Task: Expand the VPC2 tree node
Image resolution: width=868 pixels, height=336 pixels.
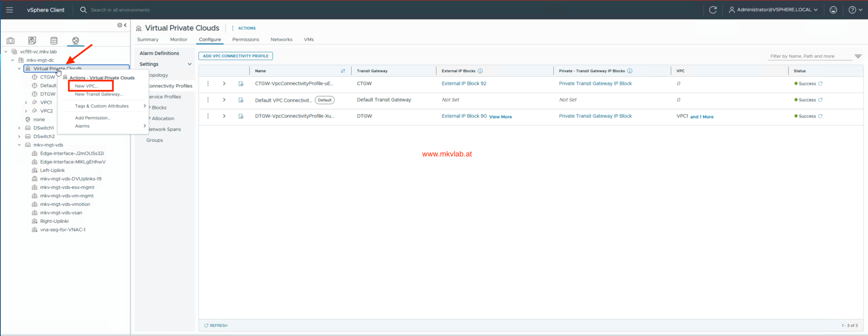Action: pyautogui.click(x=26, y=111)
